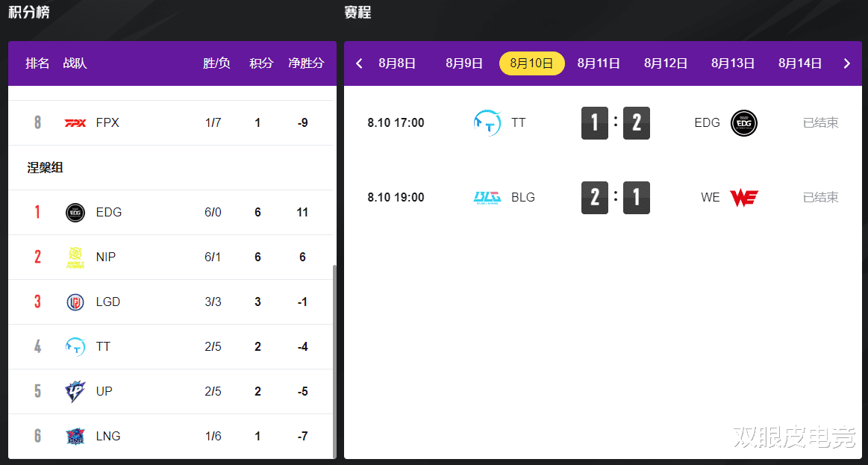Viewport: 868px width, 465px height.
Task: Click the NIP team logo
Action: tap(75, 258)
